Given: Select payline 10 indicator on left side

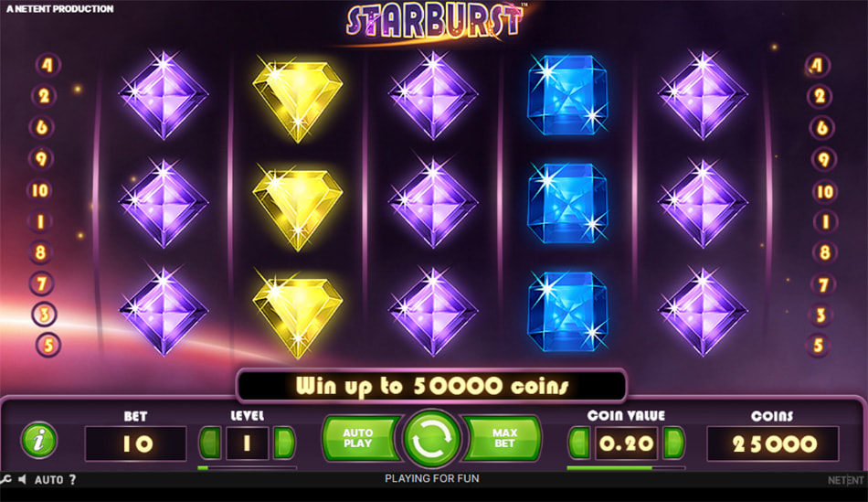Looking at the screenshot, I should coord(40,190).
